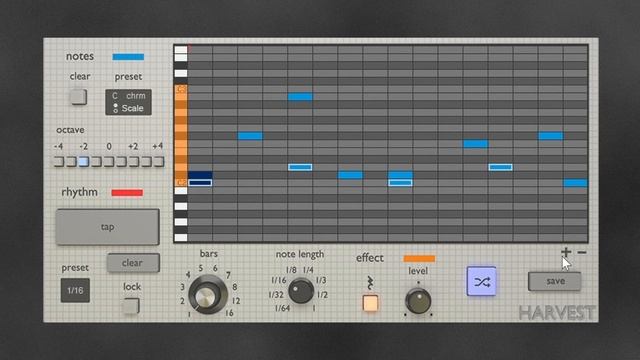Click the C3 piano key

click(x=181, y=89)
